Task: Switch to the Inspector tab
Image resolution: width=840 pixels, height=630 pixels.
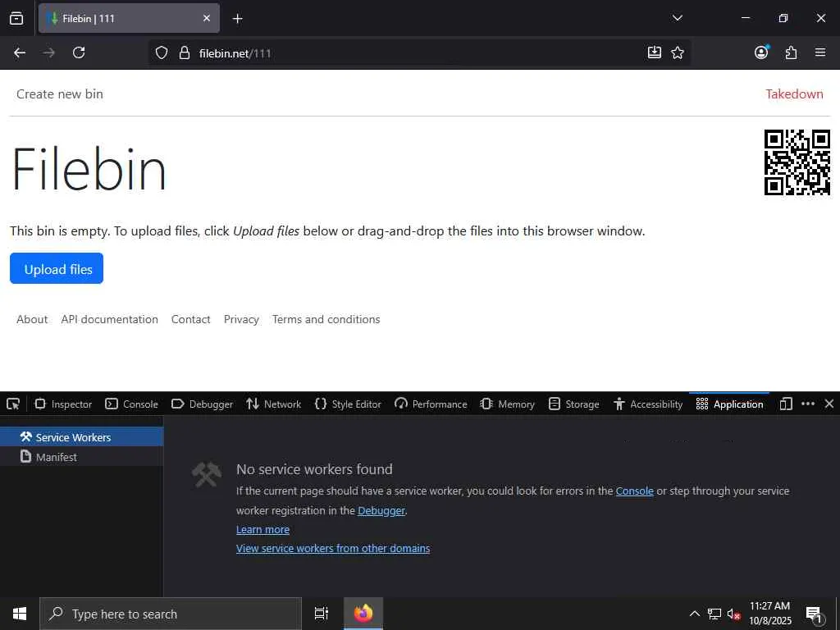Action: [63, 404]
